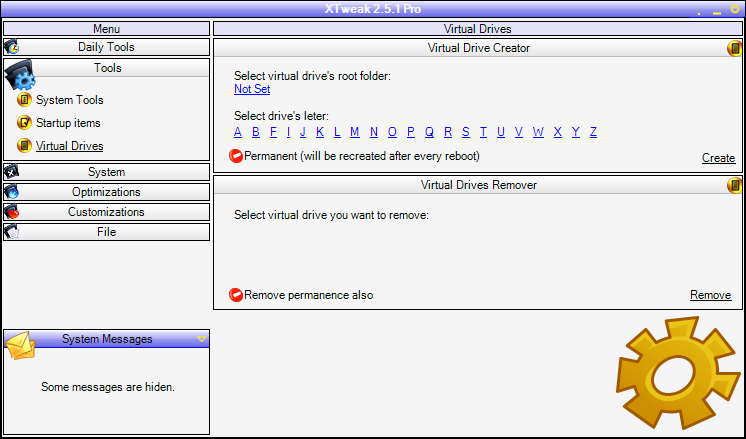Expand the File section
Screen dimensions: 746x439
pos(107,232)
